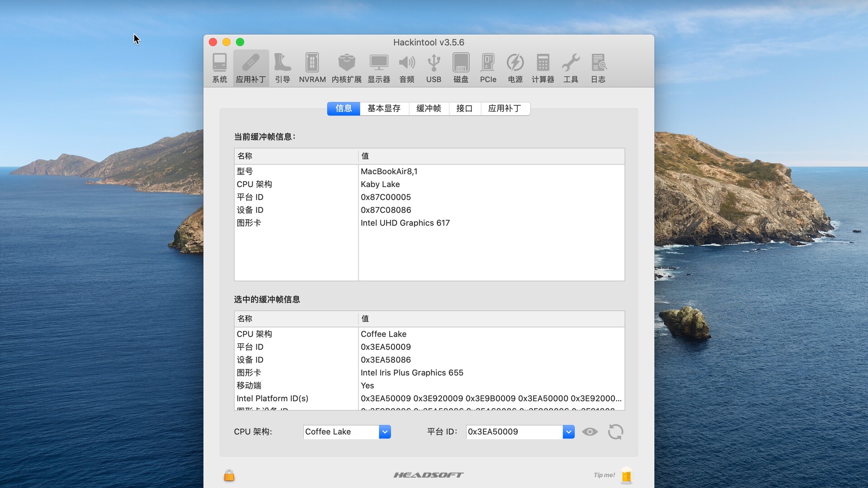Image resolution: width=868 pixels, height=488 pixels.
Task: Expand the 平台 ID dropdown
Action: (568, 432)
